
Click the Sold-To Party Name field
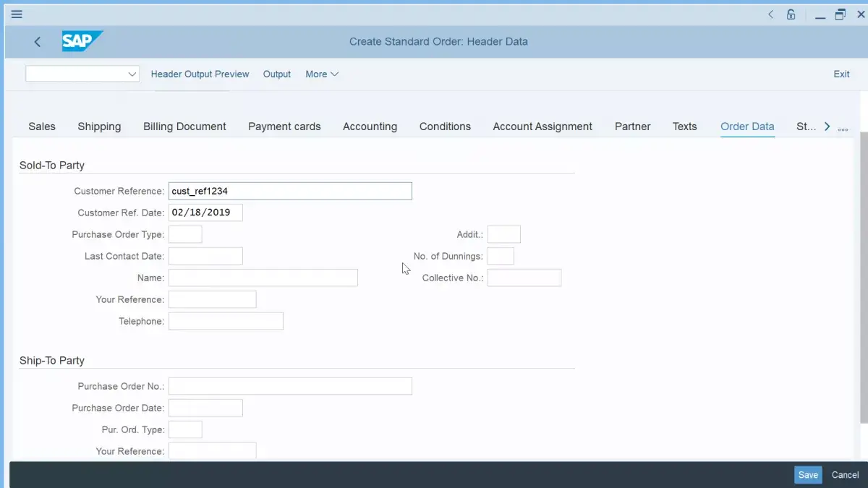(x=263, y=278)
